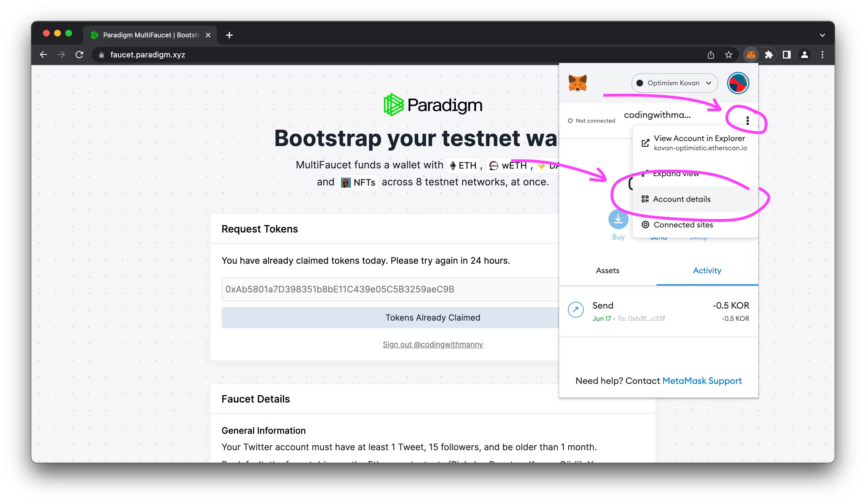Click Sign out @codingwithmanny link

pyautogui.click(x=433, y=344)
